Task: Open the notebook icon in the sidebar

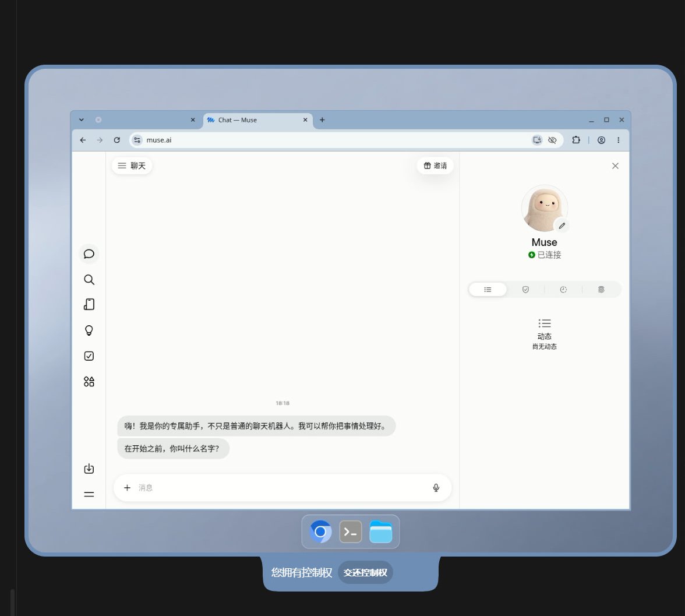Action: coord(89,305)
